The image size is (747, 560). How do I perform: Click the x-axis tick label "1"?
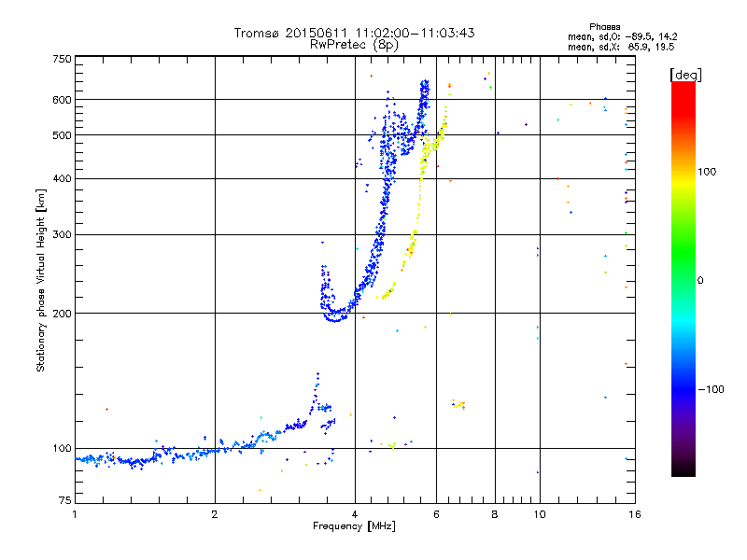pos(75,514)
